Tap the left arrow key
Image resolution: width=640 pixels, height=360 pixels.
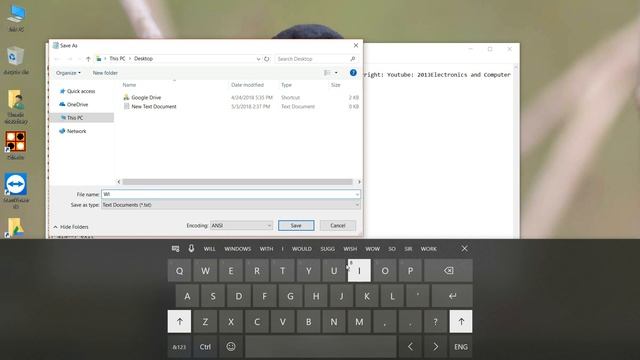click(x=410, y=347)
